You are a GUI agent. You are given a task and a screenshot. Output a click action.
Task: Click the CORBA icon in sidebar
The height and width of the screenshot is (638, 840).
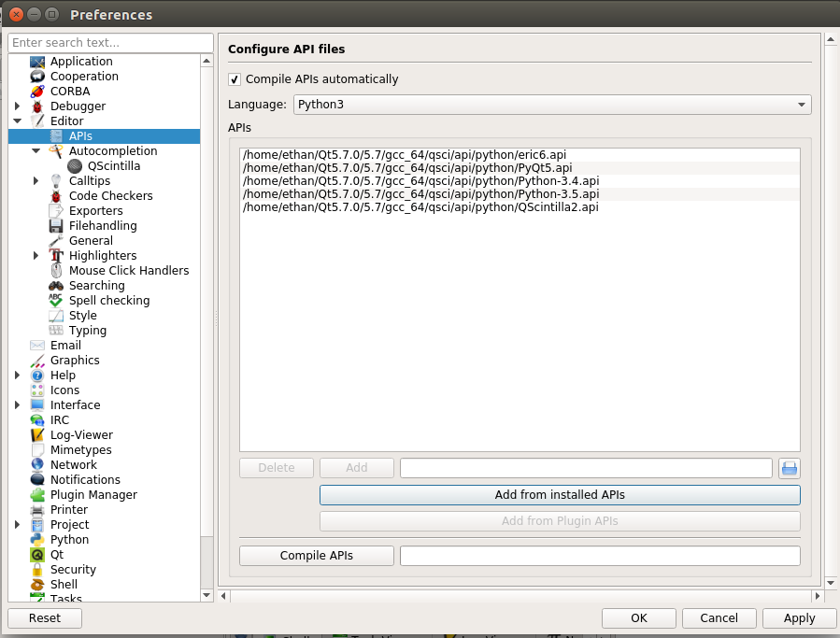pyautogui.click(x=37, y=92)
